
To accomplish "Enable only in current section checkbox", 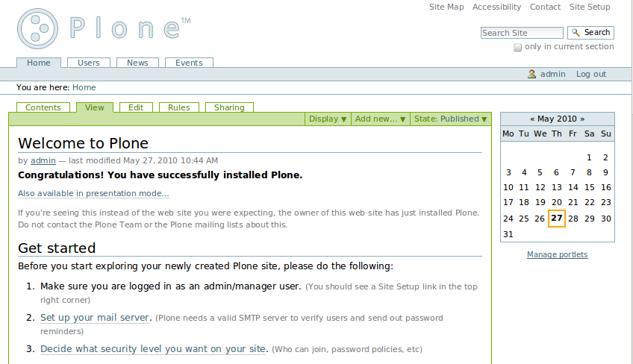I will tap(517, 47).
